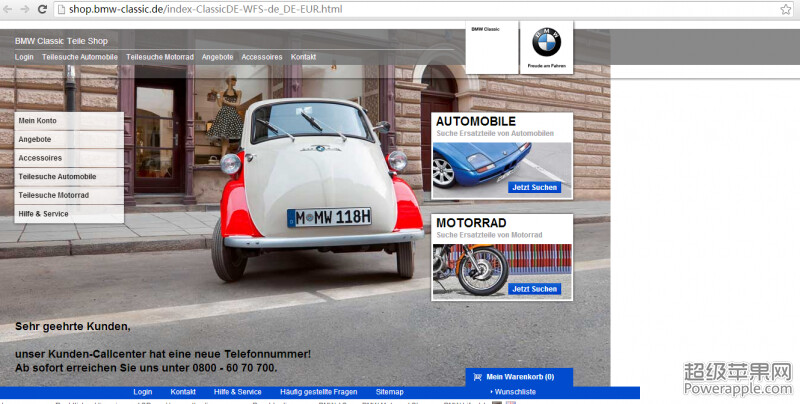Click the BMW Classic logo tile
The image size is (800, 404).
pos(492,47)
